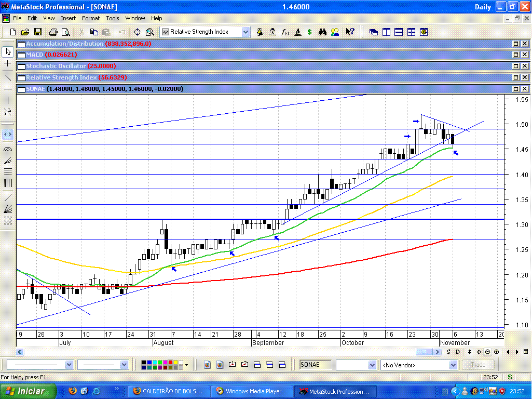Select the vertical line tool
Screen dimensions: 532x399
tap(8, 100)
